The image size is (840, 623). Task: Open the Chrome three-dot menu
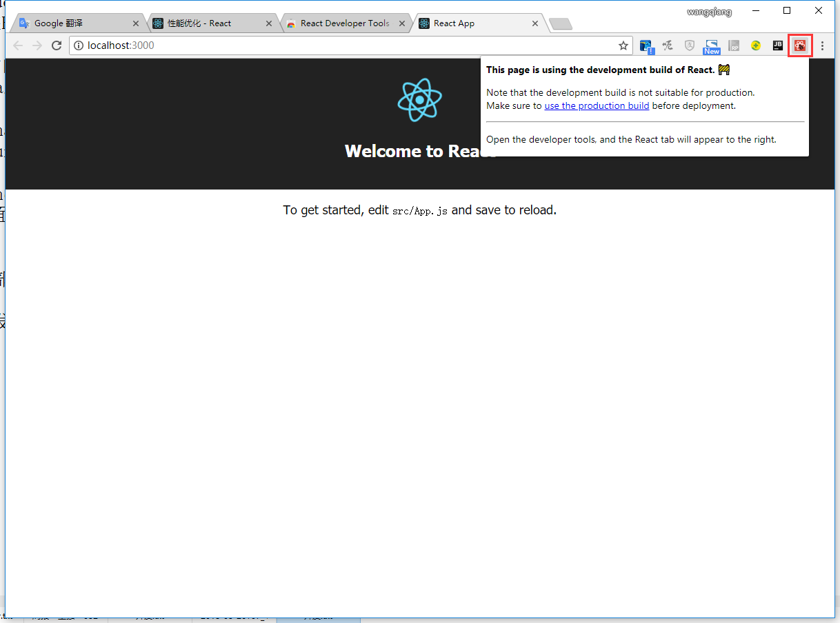(x=822, y=45)
